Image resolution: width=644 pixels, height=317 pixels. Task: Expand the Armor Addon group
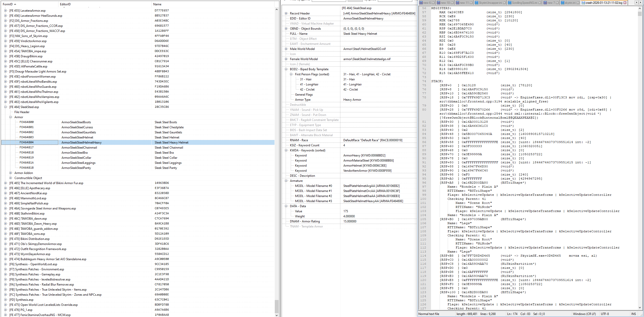[x=11, y=173]
